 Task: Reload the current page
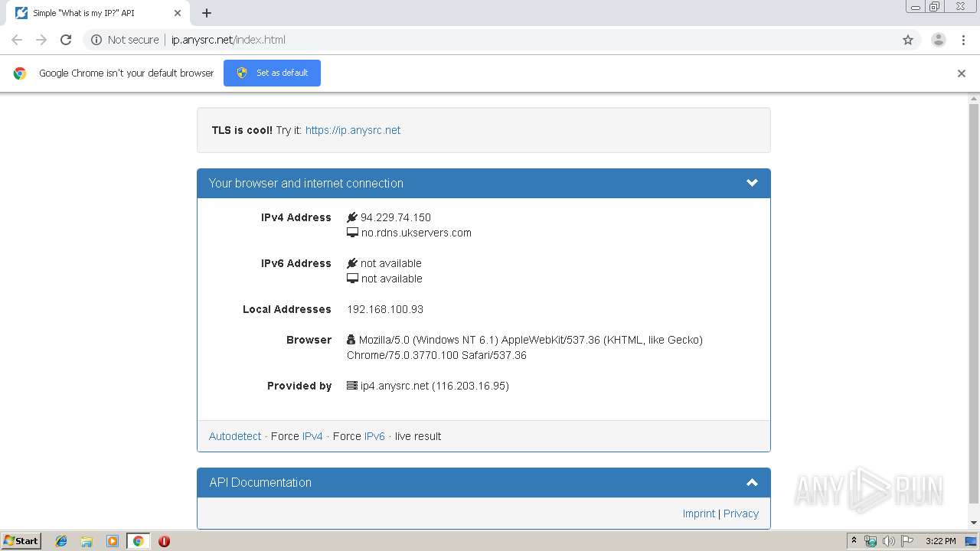pyautogui.click(x=66, y=40)
